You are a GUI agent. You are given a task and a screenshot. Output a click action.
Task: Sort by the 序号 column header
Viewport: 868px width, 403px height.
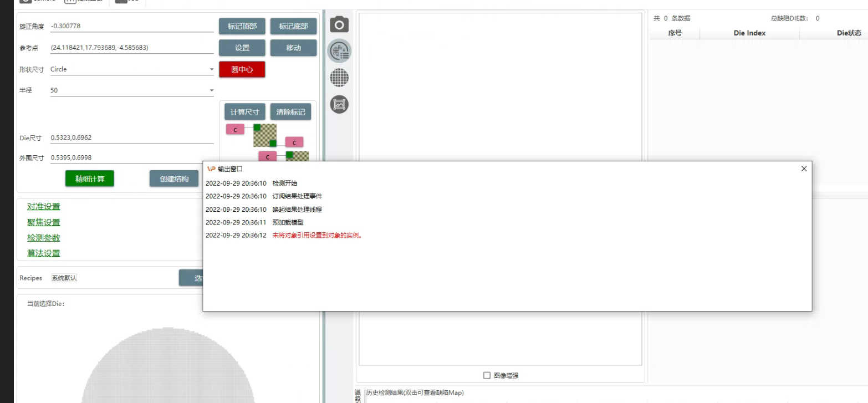pos(675,33)
